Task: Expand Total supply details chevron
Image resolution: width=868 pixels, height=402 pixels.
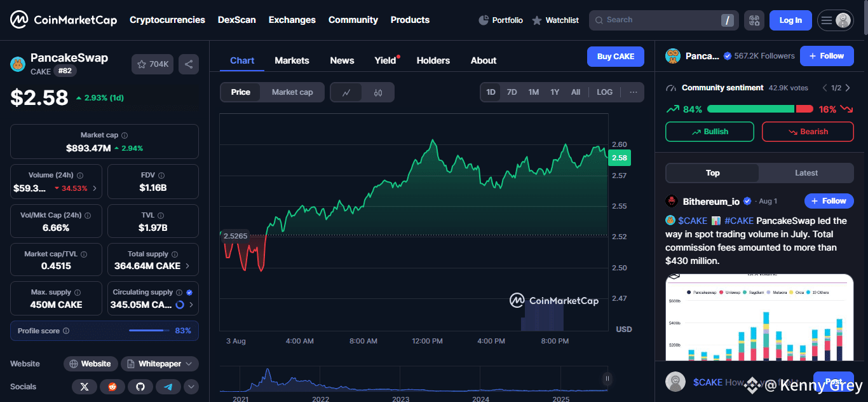Action: point(188,266)
